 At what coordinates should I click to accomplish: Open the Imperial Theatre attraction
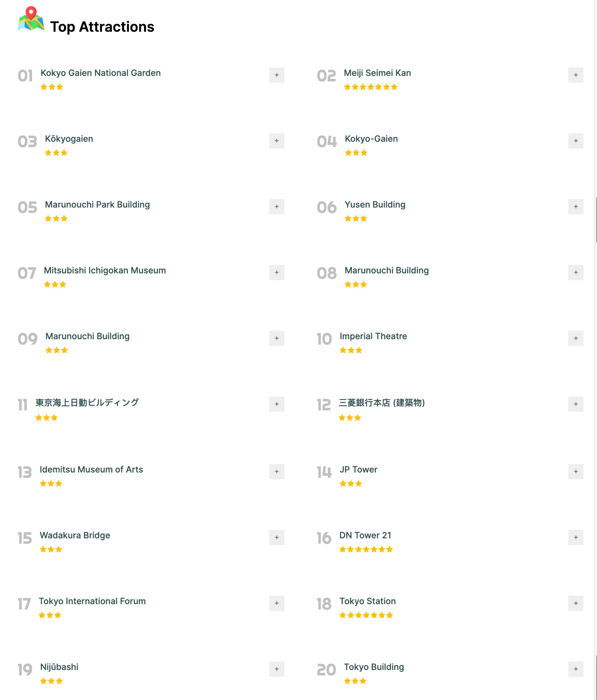(373, 336)
